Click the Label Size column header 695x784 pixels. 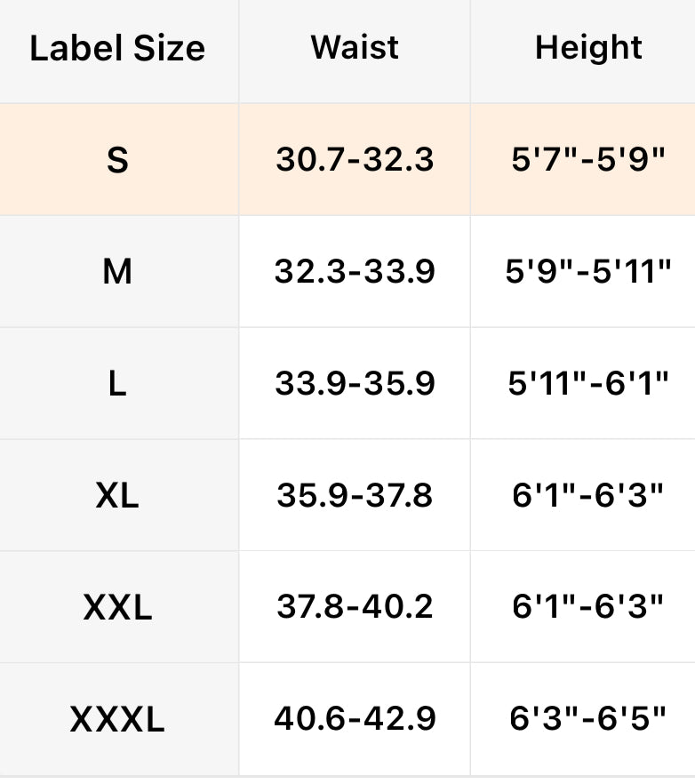coord(117,48)
